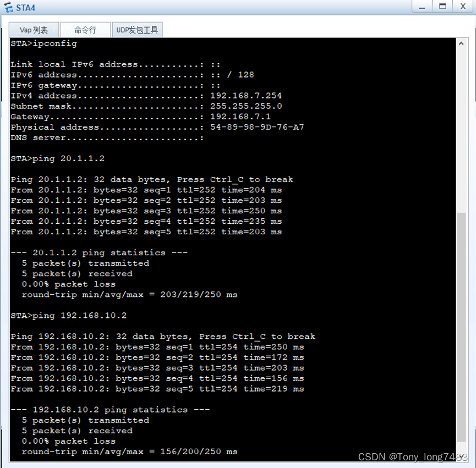The height and width of the screenshot is (468, 476).
Task: Click the STA>ipconfig command line
Action: pyautogui.click(x=43, y=43)
